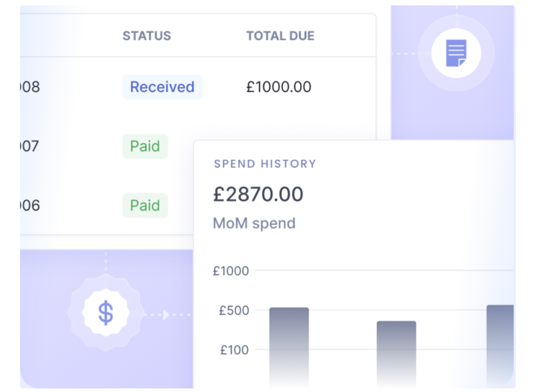Screen dimensions: 534x392
Task: Open invoice row ending in 07
Action: 30,146
